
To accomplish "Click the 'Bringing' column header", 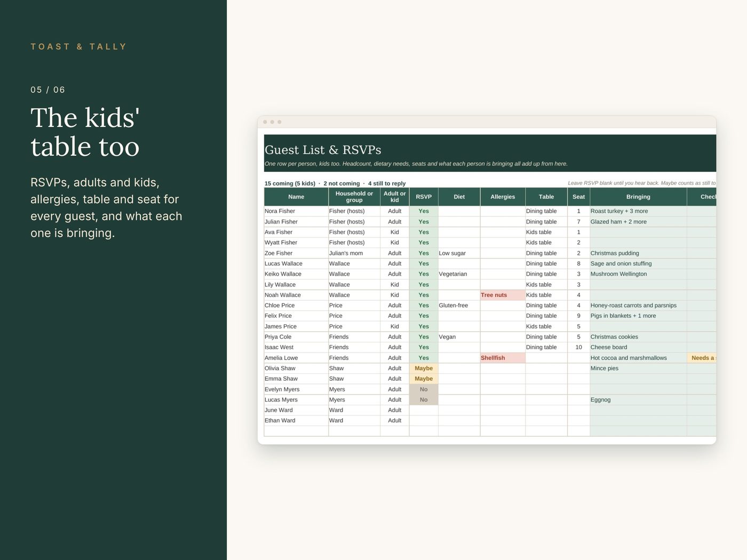I will coord(638,197).
